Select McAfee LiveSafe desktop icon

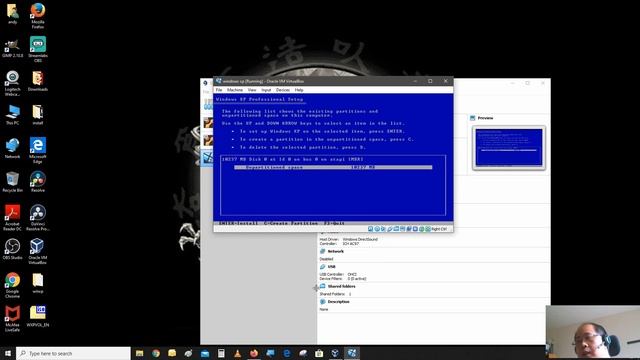click(13, 319)
